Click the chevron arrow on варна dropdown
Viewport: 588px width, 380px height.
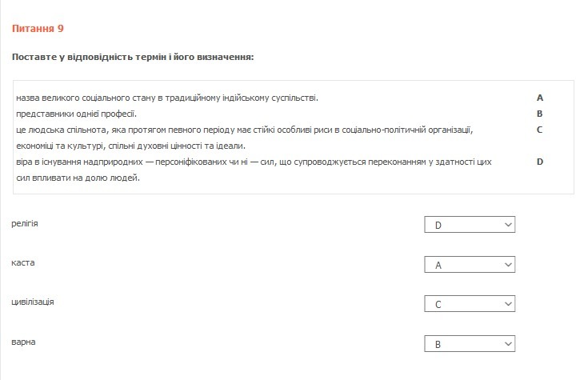508,344
